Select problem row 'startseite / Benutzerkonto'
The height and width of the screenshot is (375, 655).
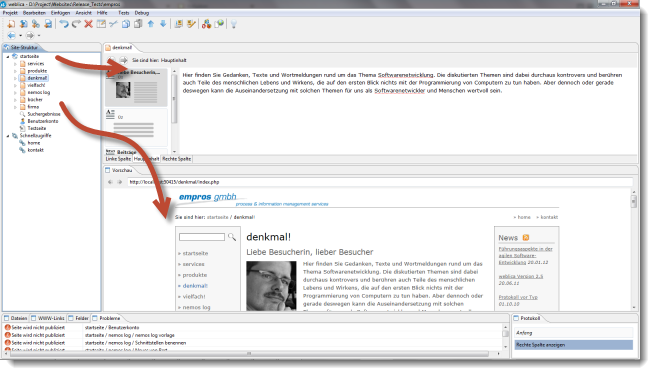[x=253, y=328]
